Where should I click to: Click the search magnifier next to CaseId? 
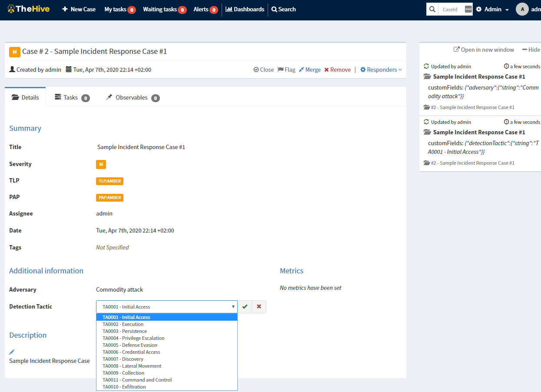(432, 9)
